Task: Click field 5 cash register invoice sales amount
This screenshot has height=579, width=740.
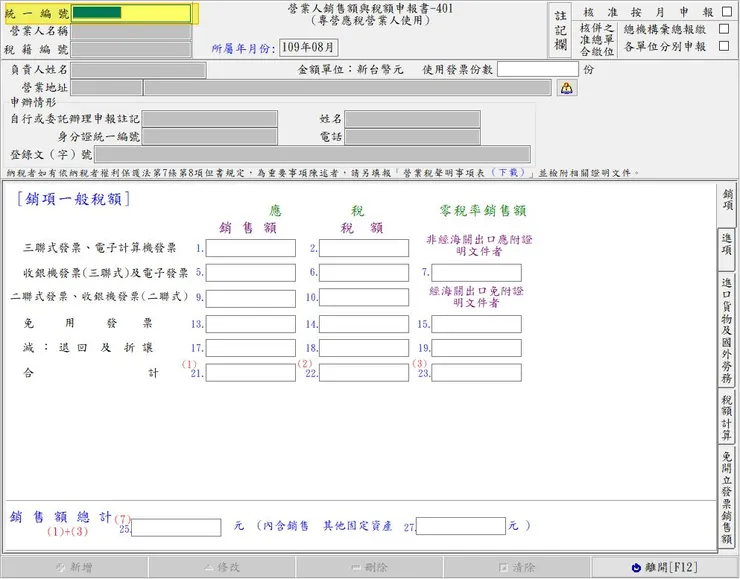Action: click(251, 273)
